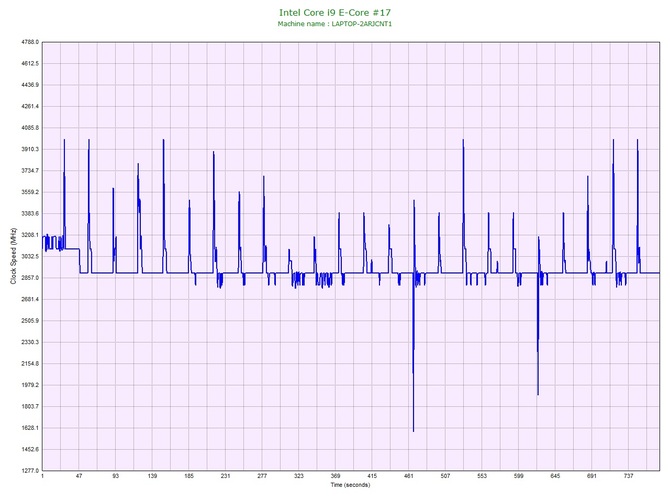Click the 3208.1 tick label

click(29, 235)
